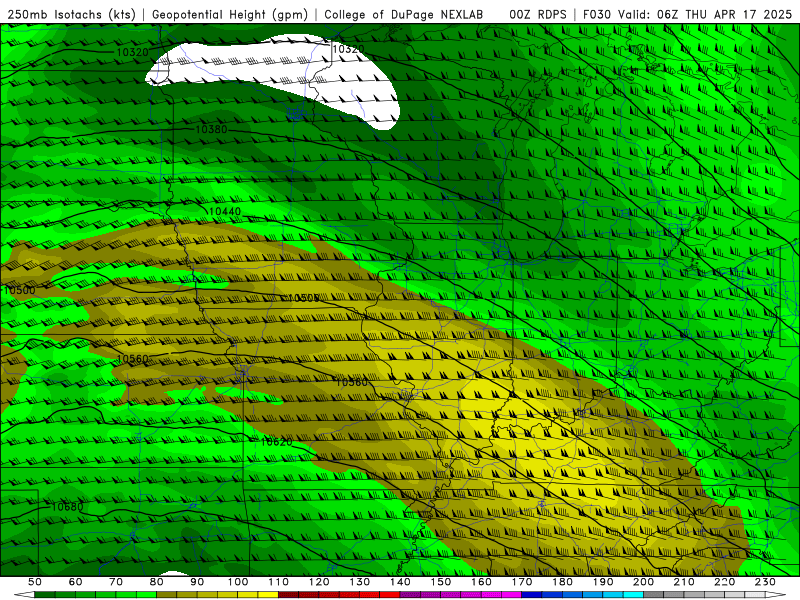The image size is (800, 600).
Task: Click the 80 knot legend label
Action: [x=157, y=582]
